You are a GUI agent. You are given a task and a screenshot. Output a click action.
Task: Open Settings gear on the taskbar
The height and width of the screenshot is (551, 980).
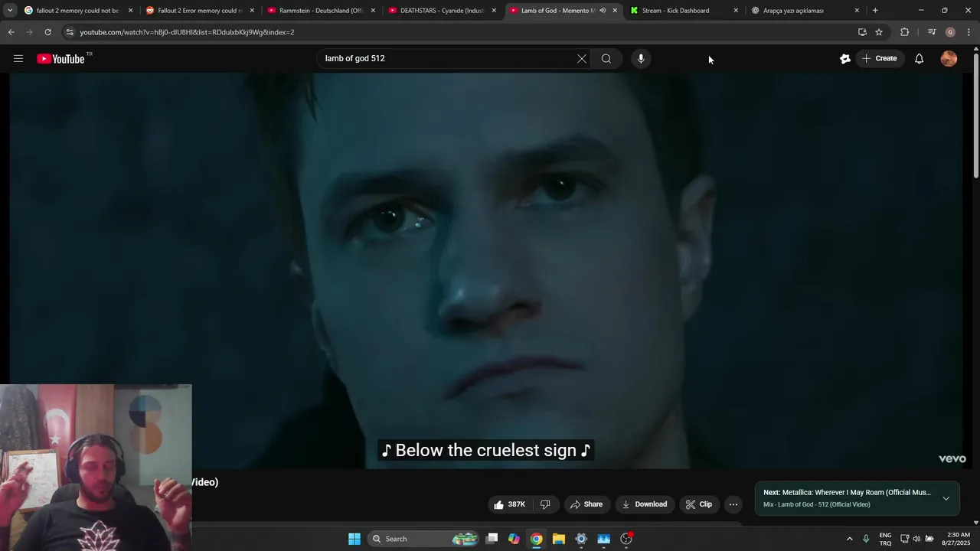pos(581,539)
